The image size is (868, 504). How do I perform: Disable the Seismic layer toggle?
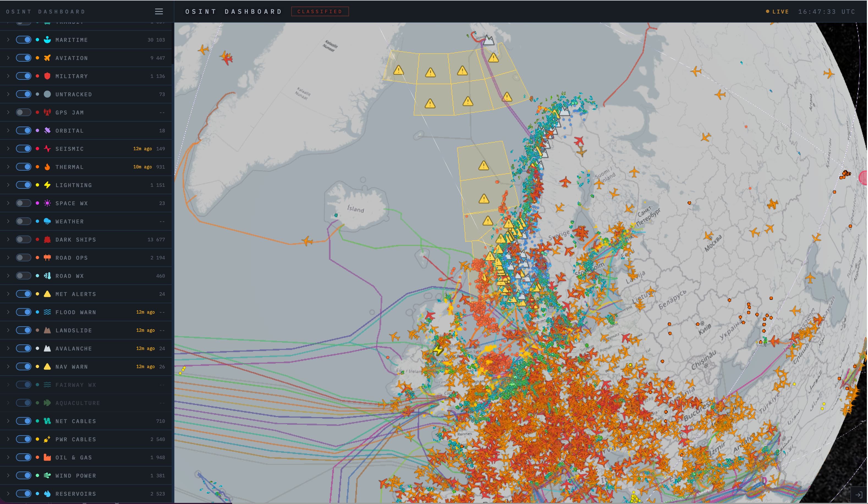(23, 149)
